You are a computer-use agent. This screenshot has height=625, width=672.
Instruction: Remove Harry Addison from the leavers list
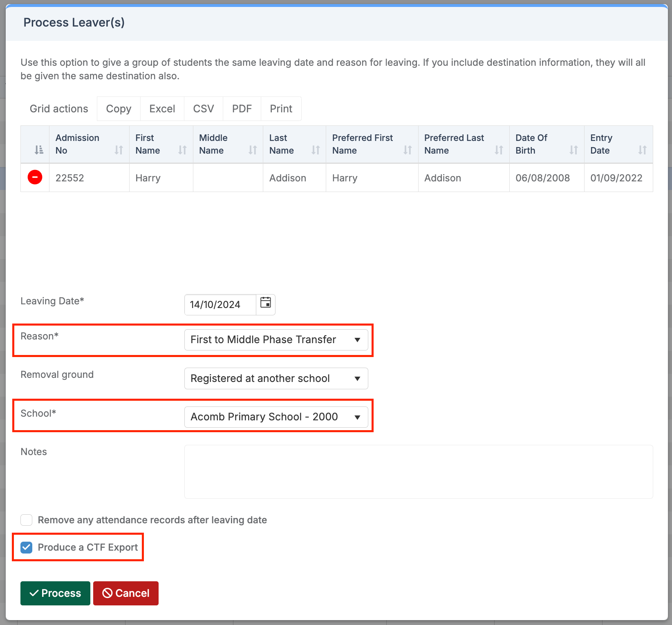pos(35,177)
